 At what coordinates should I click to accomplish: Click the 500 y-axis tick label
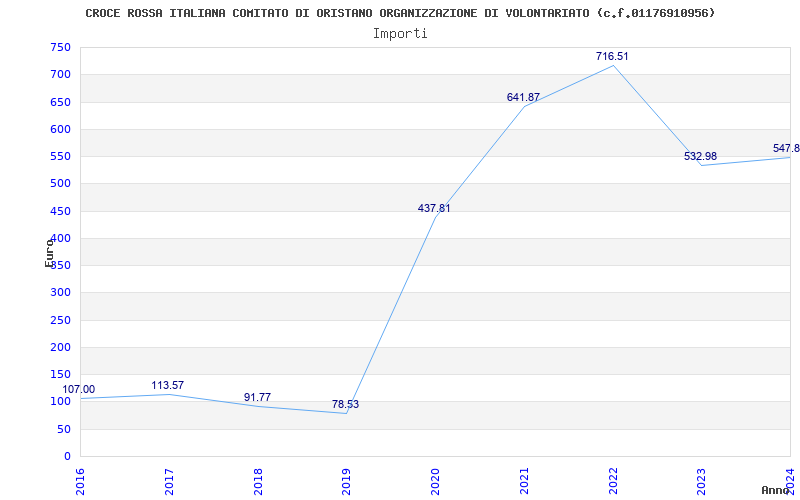click(x=61, y=184)
